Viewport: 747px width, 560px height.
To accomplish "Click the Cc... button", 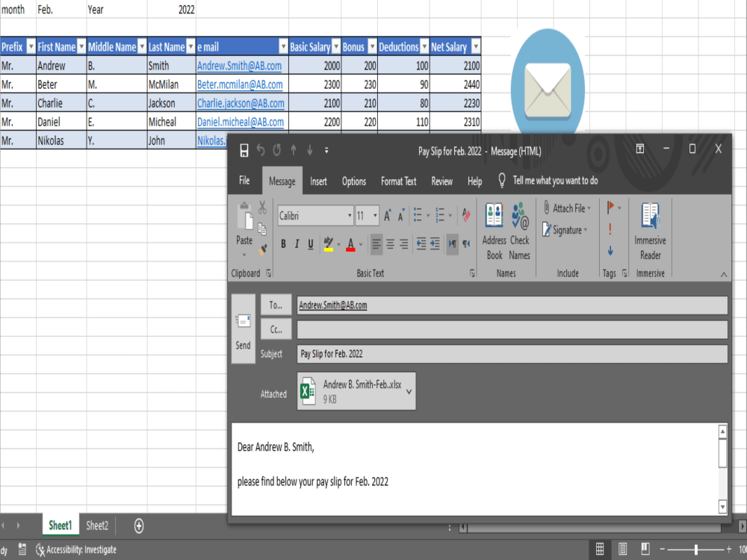I will coord(276,329).
